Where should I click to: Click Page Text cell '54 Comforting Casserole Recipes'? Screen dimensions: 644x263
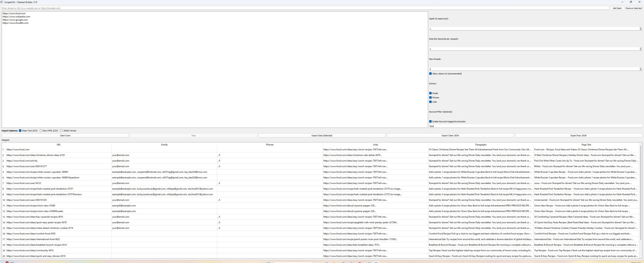(586, 217)
